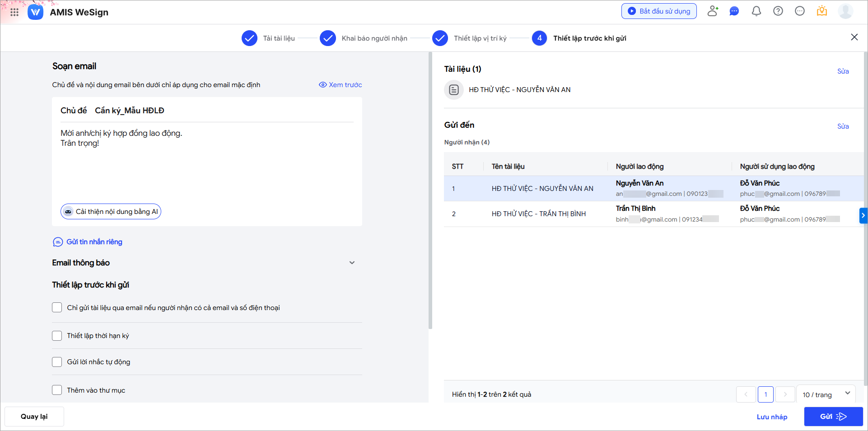The image size is (868, 431).
Task: Open the user profile avatar
Action: pyautogui.click(x=845, y=11)
